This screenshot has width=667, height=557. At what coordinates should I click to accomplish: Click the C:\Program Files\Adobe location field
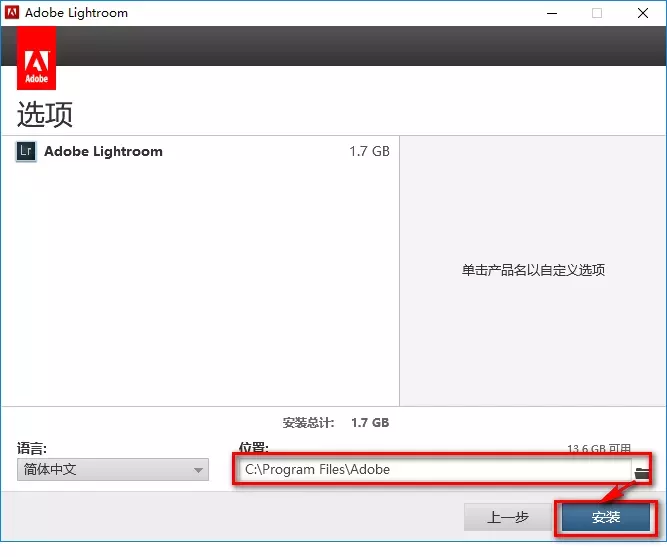tap(435, 469)
